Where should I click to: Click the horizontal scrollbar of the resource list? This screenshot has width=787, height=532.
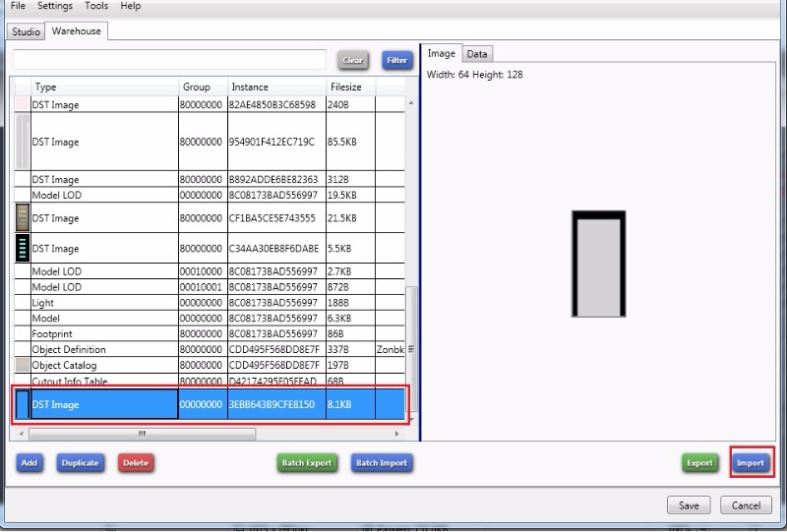(x=142, y=433)
